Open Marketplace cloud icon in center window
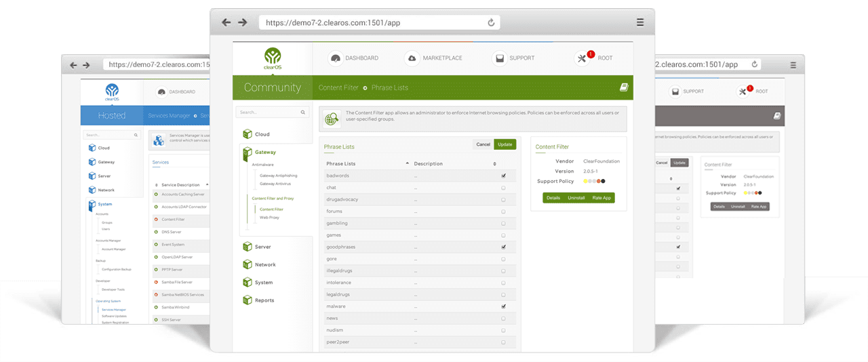 pos(412,58)
